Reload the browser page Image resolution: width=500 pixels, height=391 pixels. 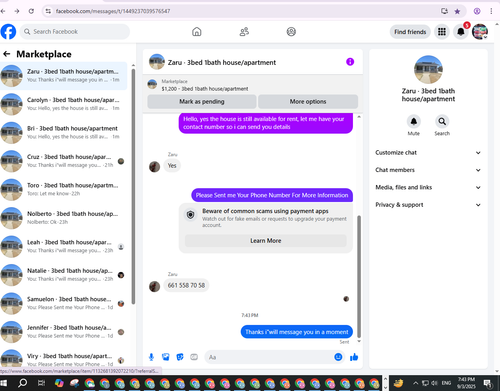coord(31,11)
